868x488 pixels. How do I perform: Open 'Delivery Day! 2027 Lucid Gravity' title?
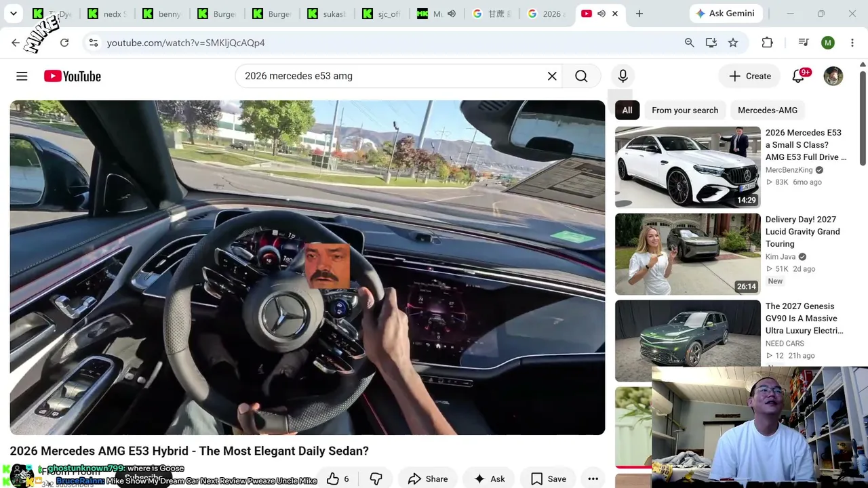803,232
